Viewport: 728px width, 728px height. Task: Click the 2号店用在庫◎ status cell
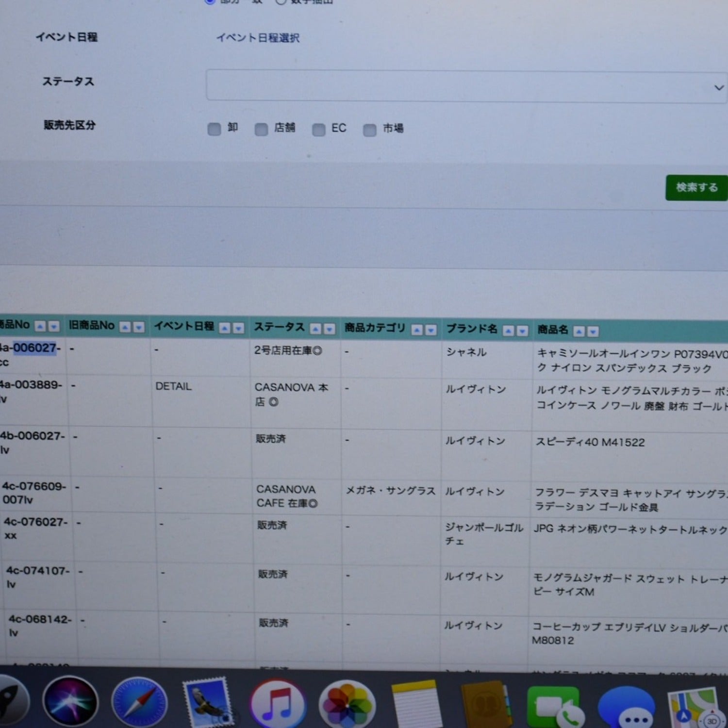click(x=288, y=350)
